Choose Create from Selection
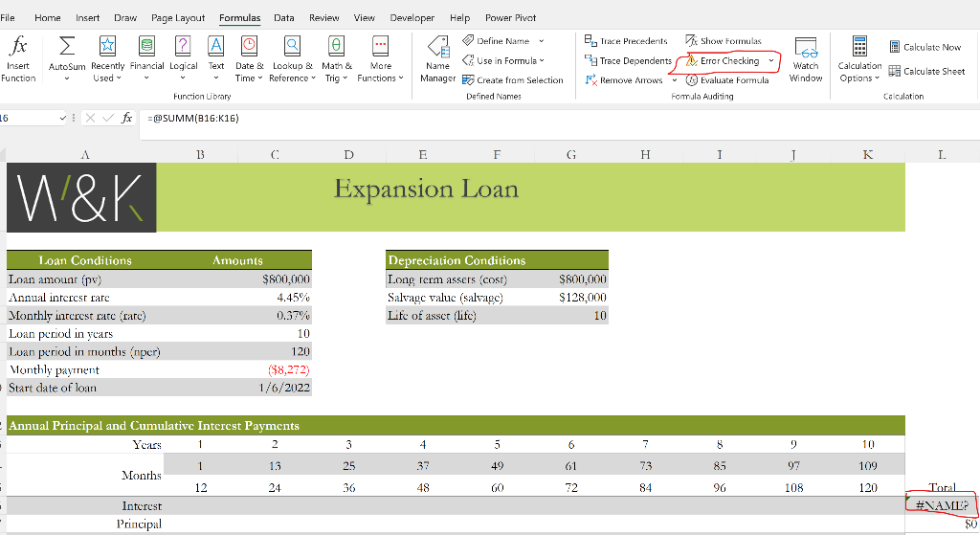980x535 pixels. click(513, 80)
